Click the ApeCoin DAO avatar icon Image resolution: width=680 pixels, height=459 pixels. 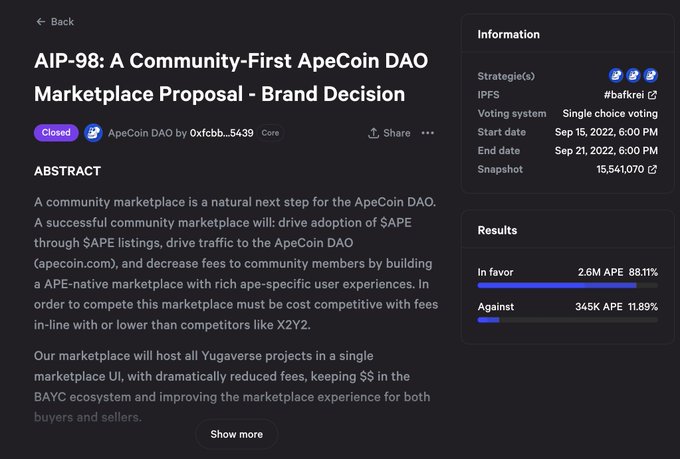coord(93,132)
